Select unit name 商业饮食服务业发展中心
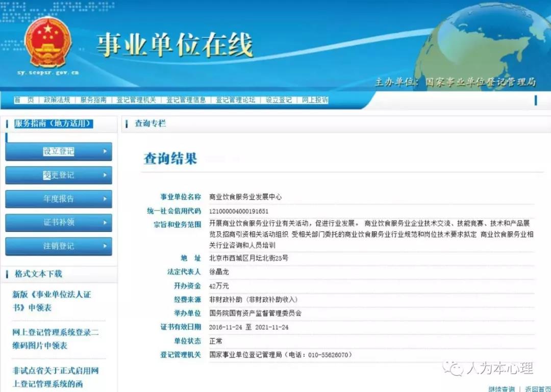 click(245, 197)
